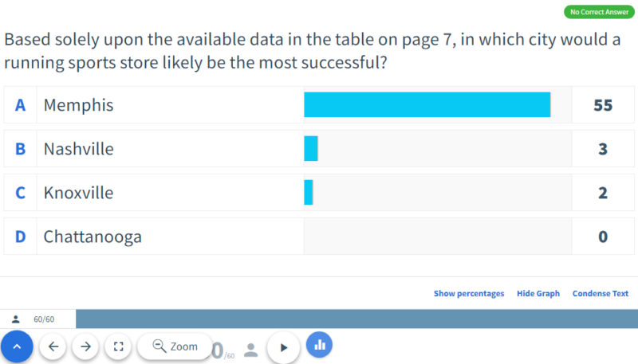
Task: Enter fullscreen with the expand icon
Action: point(118,346)
